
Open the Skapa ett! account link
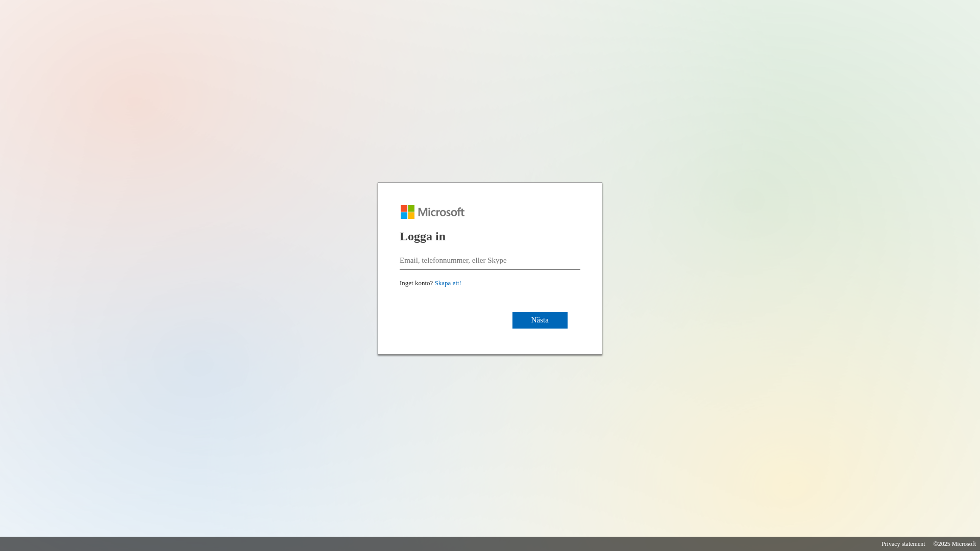pos(448,283)
